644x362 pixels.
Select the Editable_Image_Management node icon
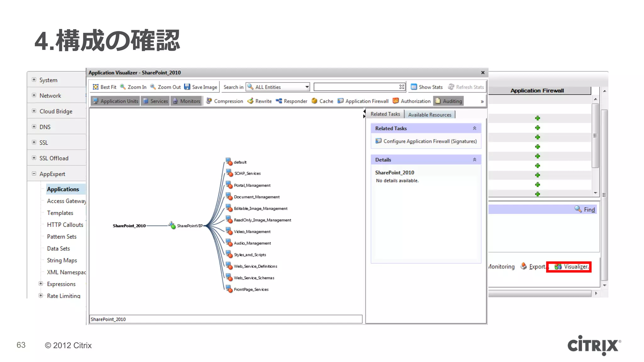[229, 208]
